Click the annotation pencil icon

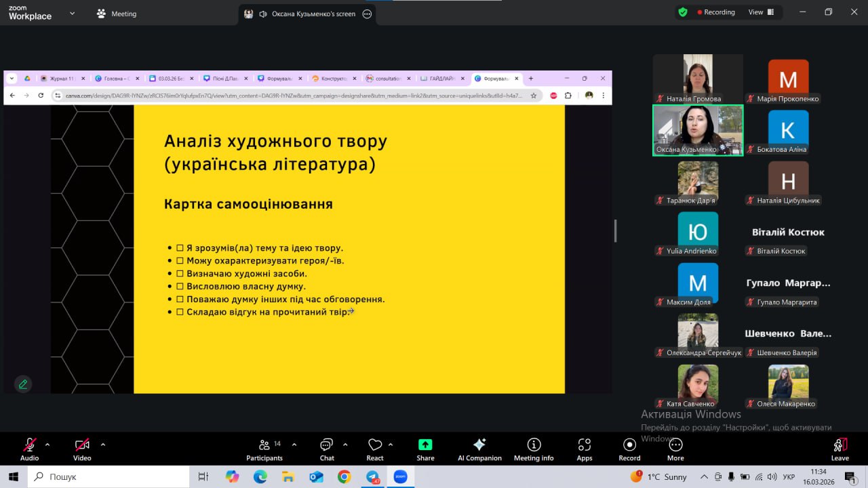pyautogui.click(x=23, y=384)
